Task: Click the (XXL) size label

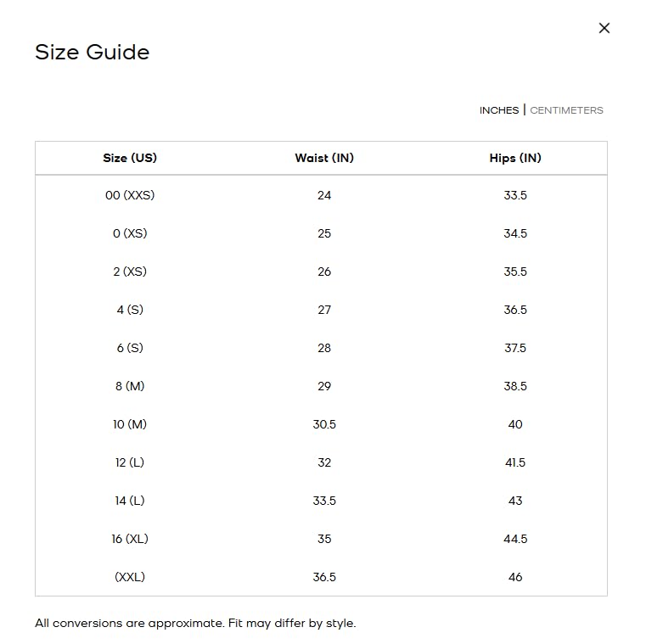Action: pyautogui.click(x=130, y=577)
